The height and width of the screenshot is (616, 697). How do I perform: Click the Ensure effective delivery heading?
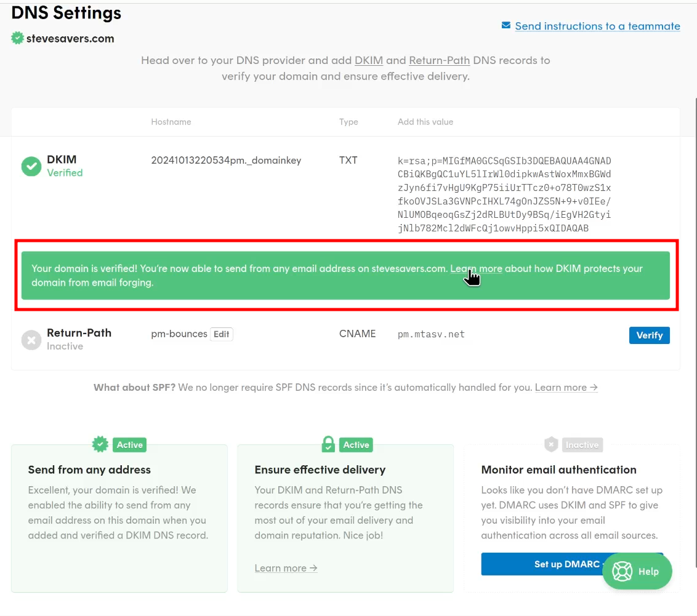pyautogui.click(x=320, y=470)
